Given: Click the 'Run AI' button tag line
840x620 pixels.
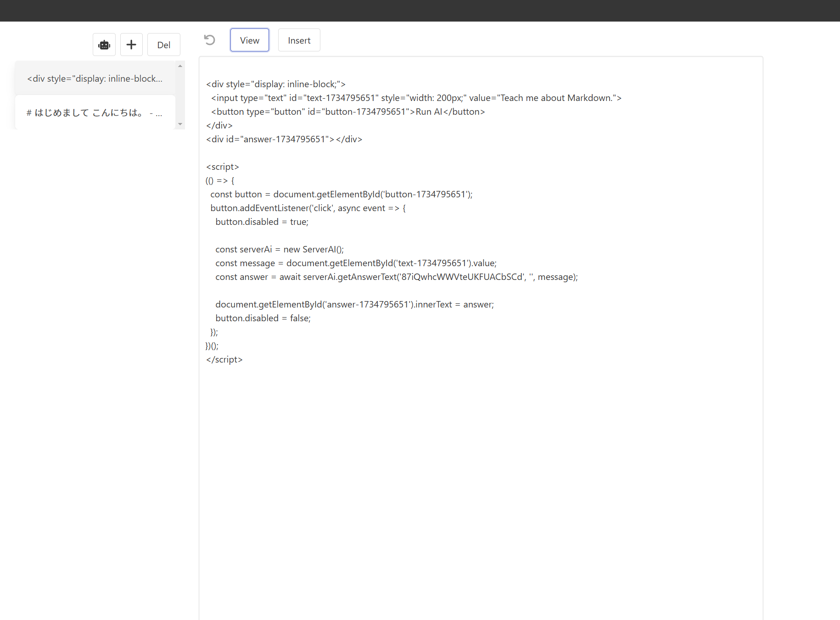Looking at the screenshot, I should click(x=348, y=112).
